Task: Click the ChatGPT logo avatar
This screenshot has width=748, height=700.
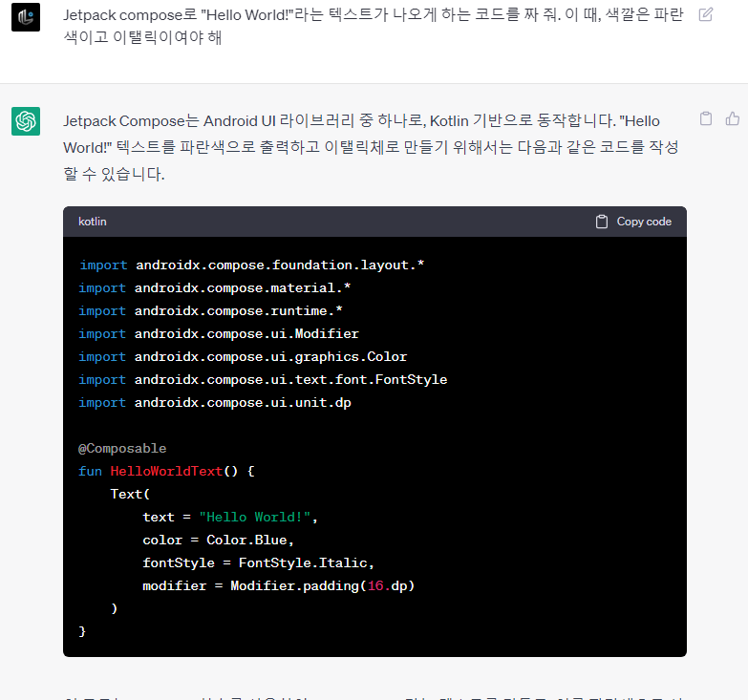Action: [x=26, y=121]
